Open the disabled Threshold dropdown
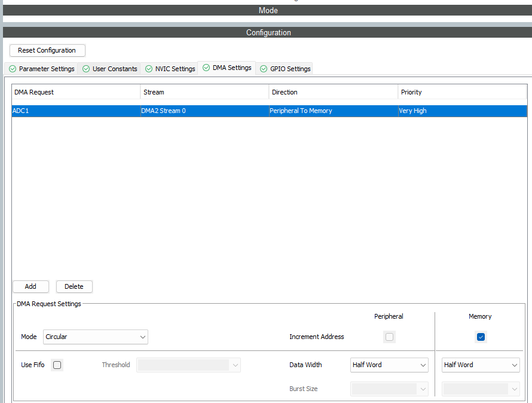The width and height of the screenshot is (532, 403). click(188, 365)
